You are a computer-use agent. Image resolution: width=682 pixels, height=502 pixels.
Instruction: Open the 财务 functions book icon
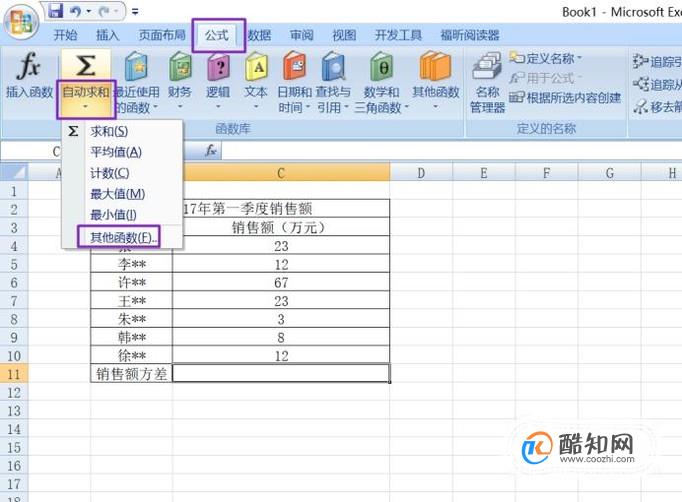pos(180,67)
